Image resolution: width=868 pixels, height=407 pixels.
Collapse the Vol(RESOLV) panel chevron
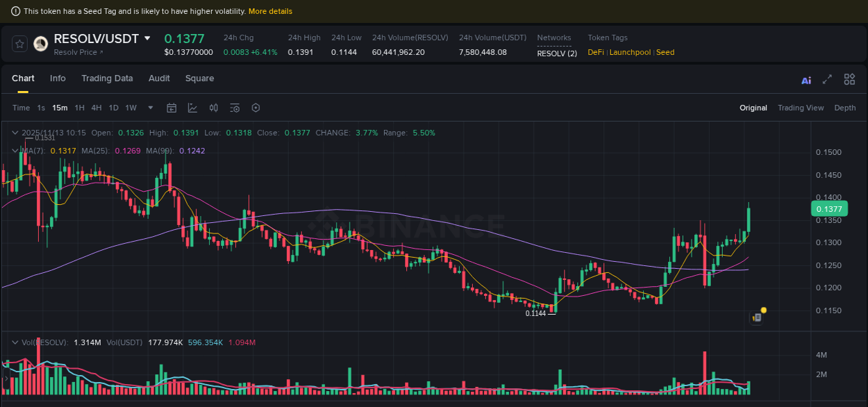15,342
